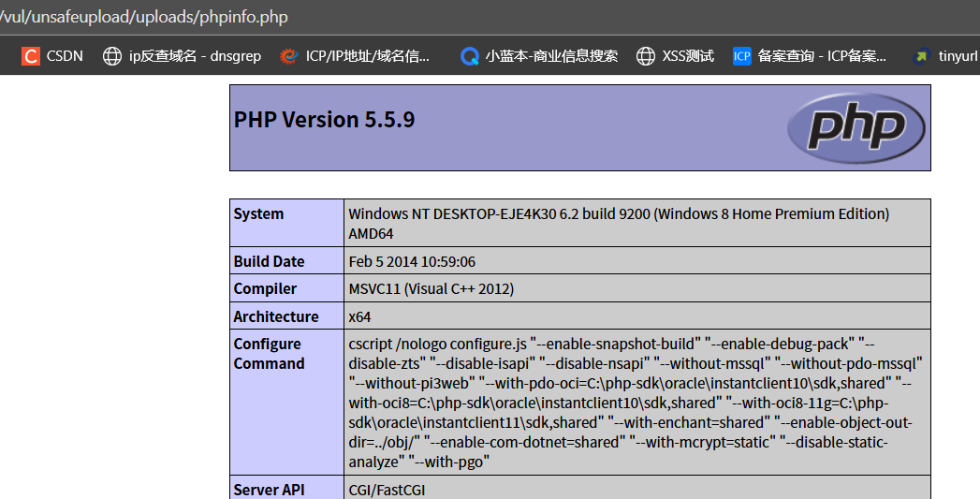Click the cscript /nologo configure.js command text

(636, 403)
